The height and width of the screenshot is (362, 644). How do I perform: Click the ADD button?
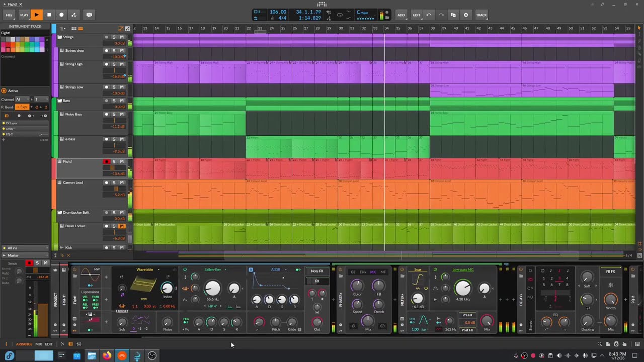[401, 15]
